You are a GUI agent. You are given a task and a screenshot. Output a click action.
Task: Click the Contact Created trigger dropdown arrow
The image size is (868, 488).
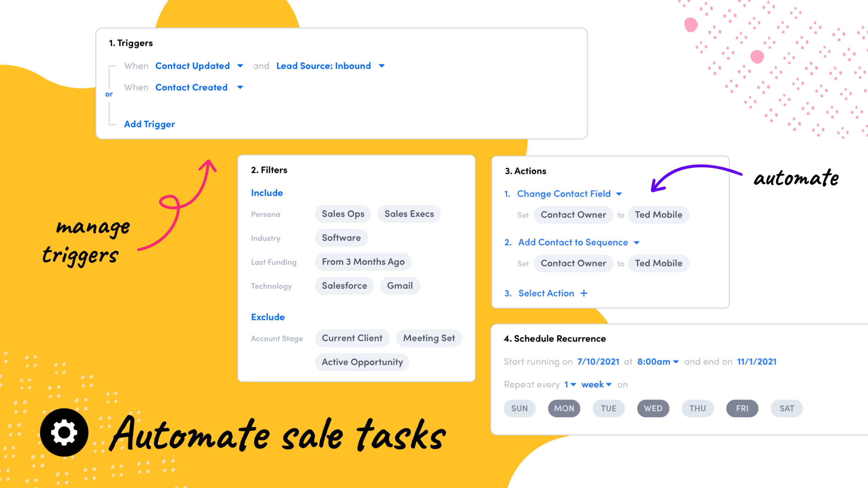240,87
